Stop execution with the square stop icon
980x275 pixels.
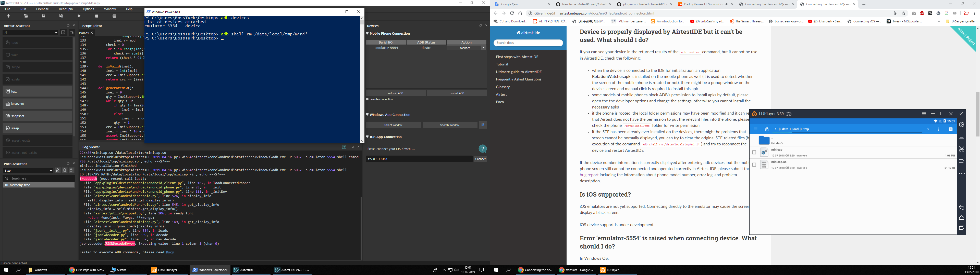97,16
